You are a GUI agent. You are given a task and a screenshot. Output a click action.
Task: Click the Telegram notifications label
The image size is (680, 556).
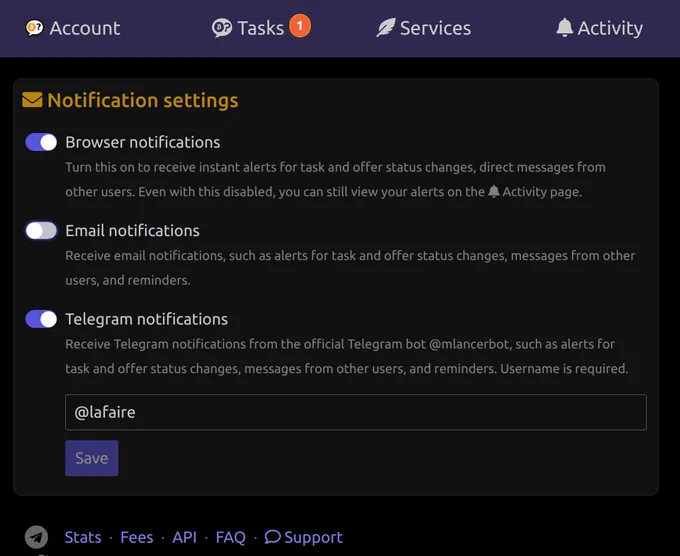click(147, 319)
